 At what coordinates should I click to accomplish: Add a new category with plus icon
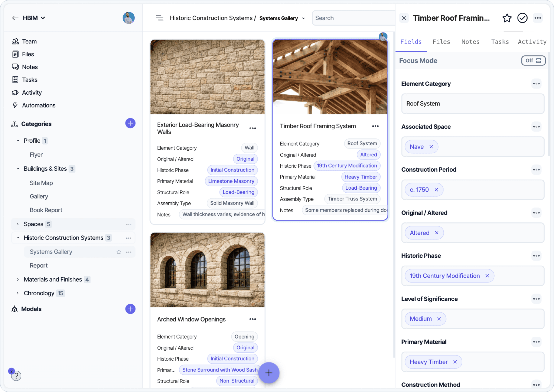(x=130, y=124)
